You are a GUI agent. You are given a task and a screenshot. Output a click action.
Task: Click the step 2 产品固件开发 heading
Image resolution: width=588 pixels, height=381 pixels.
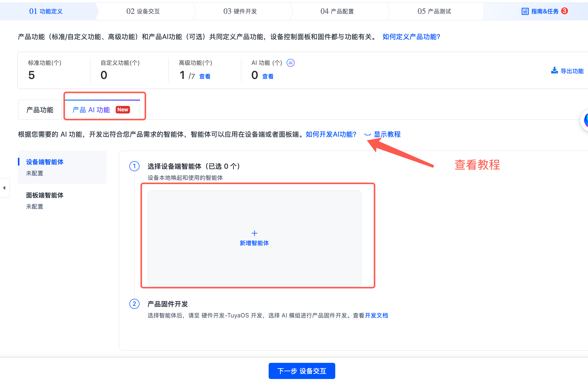168,304
